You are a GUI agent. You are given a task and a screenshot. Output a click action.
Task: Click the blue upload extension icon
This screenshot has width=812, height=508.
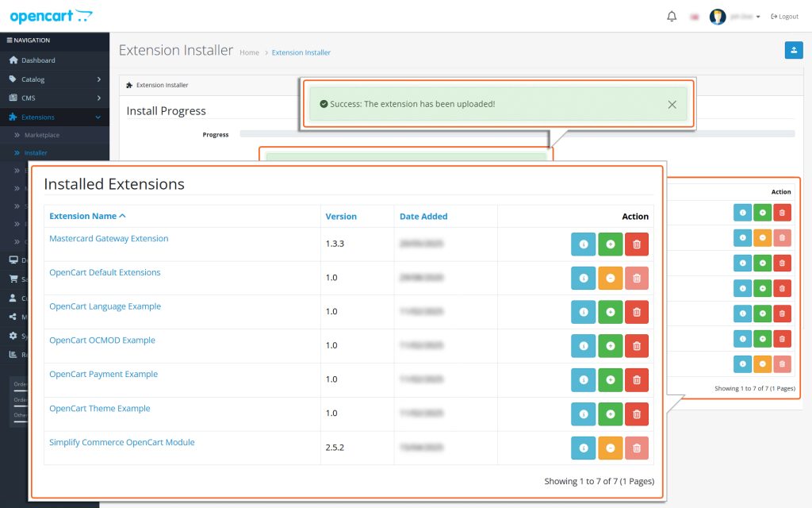point(793,50)
